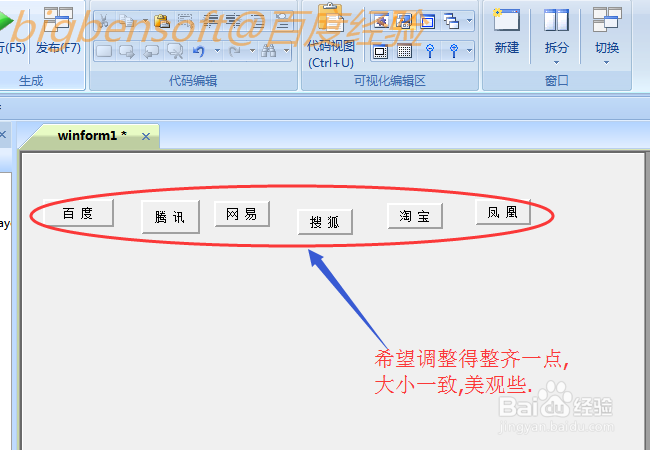Click the pictures-and-controls icon in 可视化编辑区
The width and height of the screenshot is (650, 450).
tap(404, 21)
